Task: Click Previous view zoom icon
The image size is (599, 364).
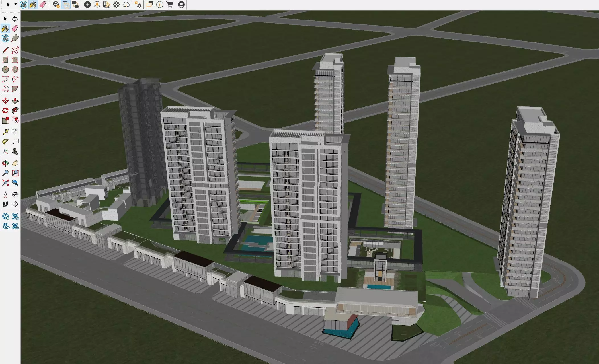Action: pyautogui.click(x=15, y=183)
